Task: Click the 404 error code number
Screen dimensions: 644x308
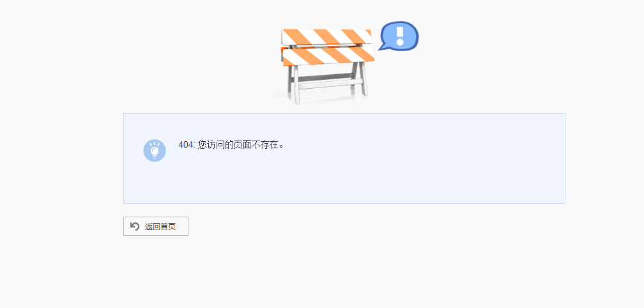Action: 185,144
